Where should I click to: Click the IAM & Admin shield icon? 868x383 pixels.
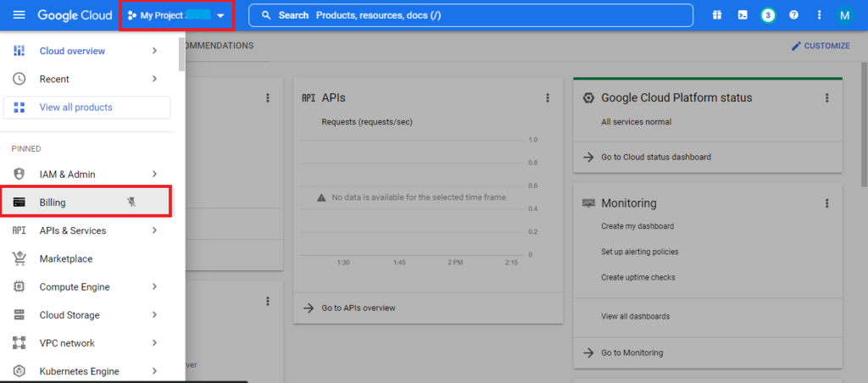19,175
